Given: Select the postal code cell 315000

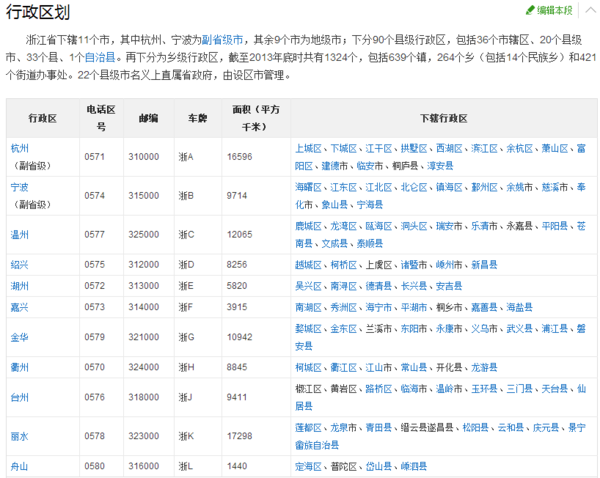Looking at the screenshot, I should (x=143, y=196).
